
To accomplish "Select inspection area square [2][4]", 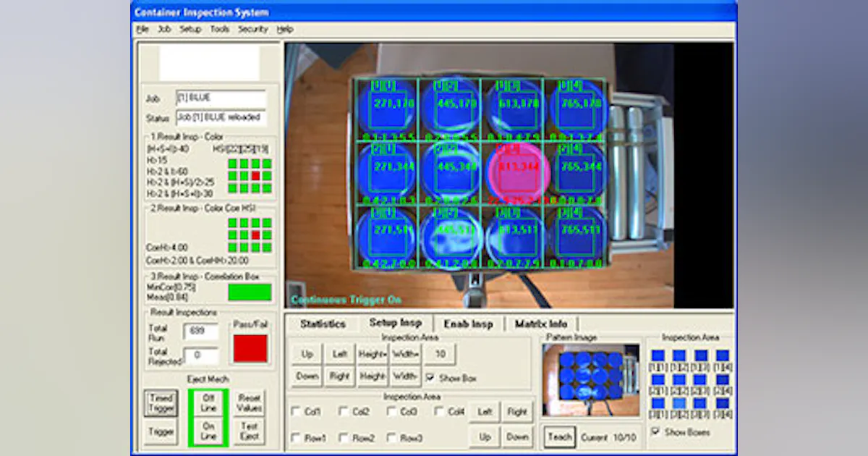I will (x=723, y=379).
